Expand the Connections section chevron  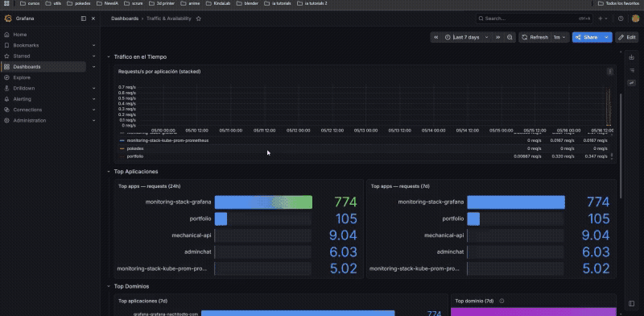tap(93, 110)
